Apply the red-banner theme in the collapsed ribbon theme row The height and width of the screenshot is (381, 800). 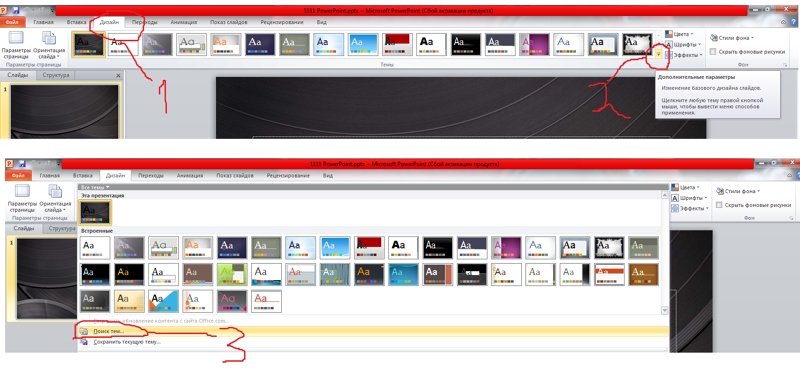coord(397,44)
